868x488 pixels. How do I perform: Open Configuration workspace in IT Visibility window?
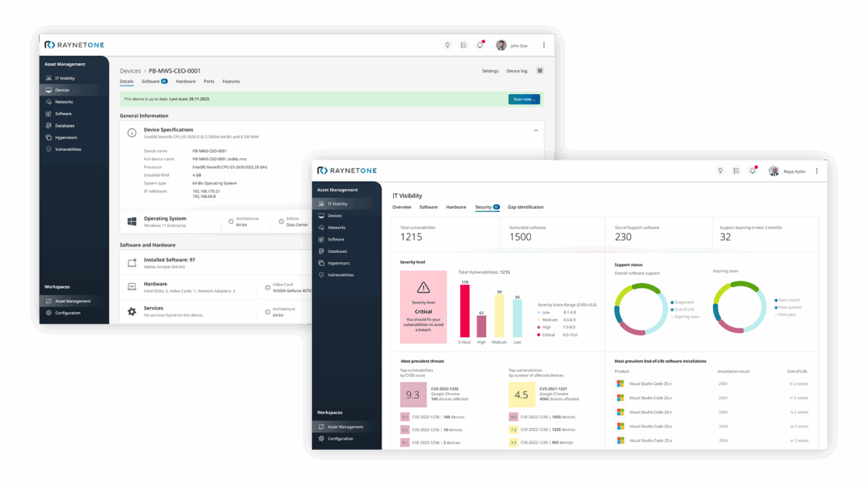342,439
